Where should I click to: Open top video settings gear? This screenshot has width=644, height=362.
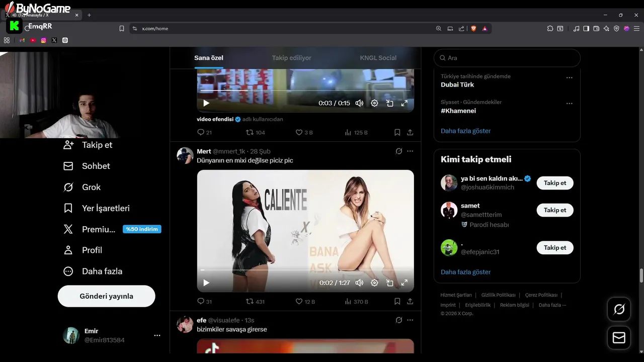[x=374, y=103]
